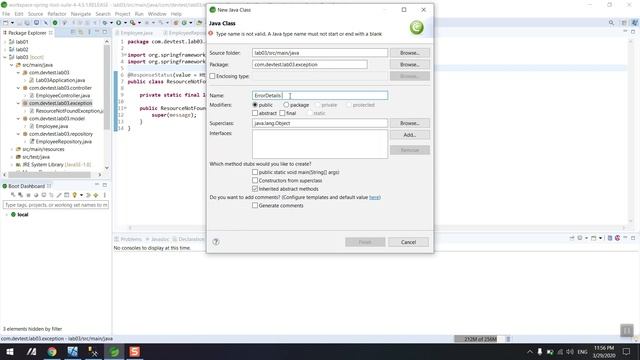
Task: Open the Windows Start menu
Action: pos(10,351)
